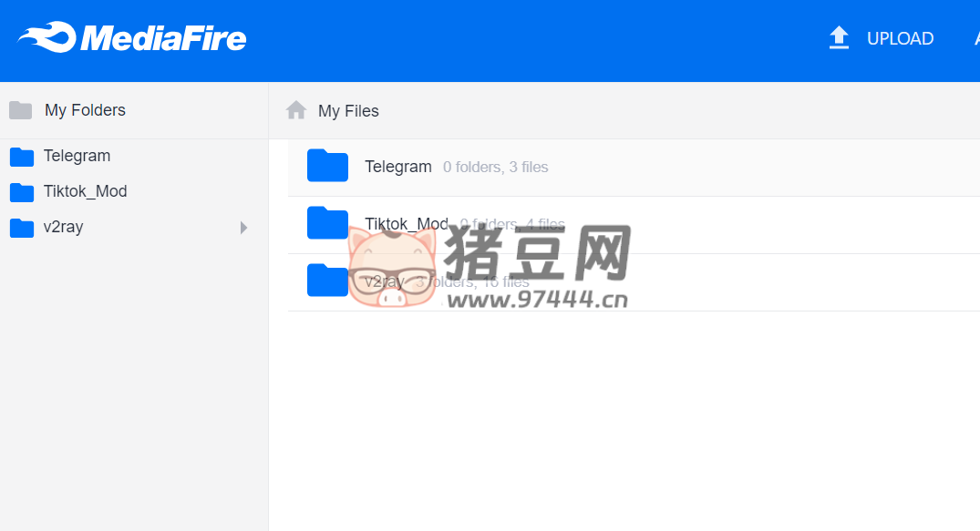Click the account icon at top right

pyautogui.click(x=975, y=37)
